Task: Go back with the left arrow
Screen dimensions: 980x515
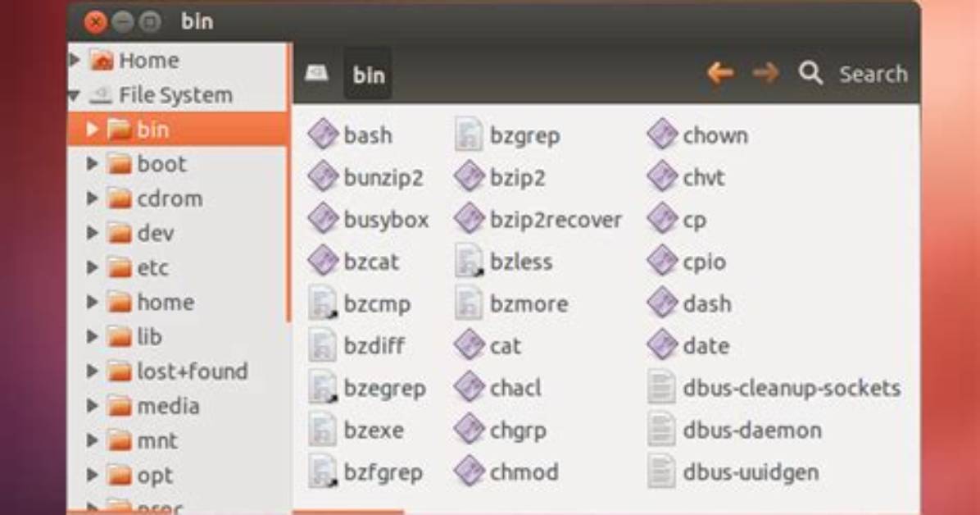Action: click(720, 73)
